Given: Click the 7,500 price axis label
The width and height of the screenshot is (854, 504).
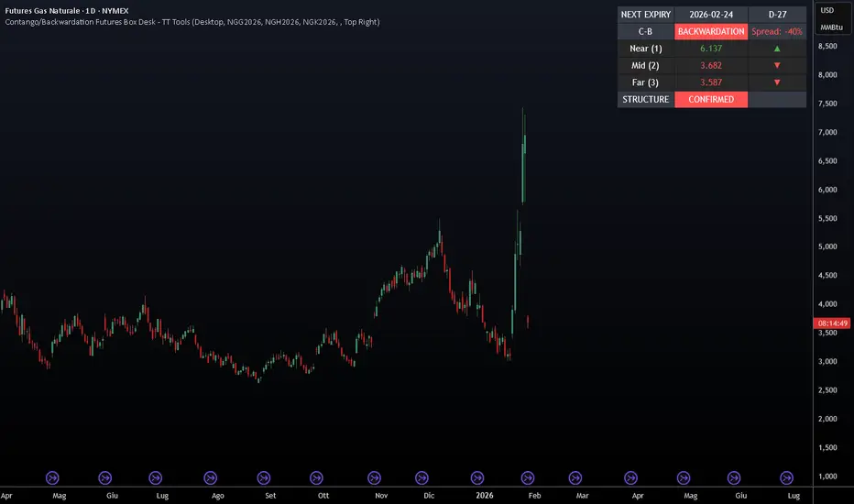Looking at the screenshot, I should [x=827, y=104].
